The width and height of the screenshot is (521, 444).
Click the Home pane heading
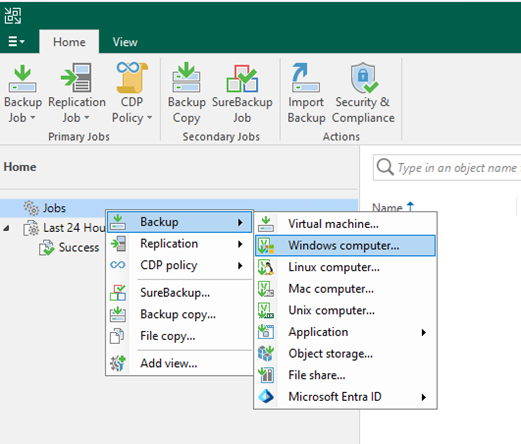(20, 167)
